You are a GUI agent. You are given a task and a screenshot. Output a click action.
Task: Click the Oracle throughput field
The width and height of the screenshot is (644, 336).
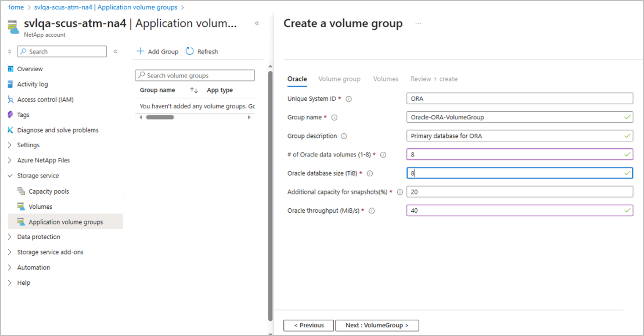click(x=520, y=210)
